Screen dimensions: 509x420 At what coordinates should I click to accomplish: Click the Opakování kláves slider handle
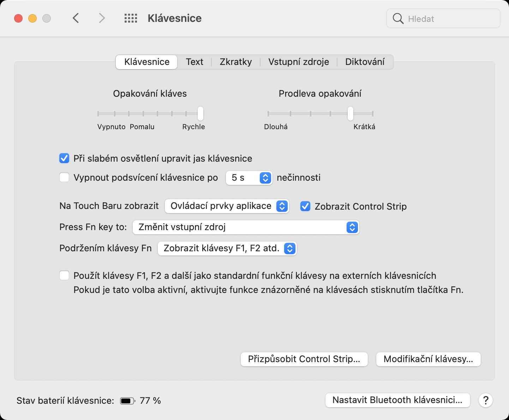pyautogui.click(x=200, y=114)
